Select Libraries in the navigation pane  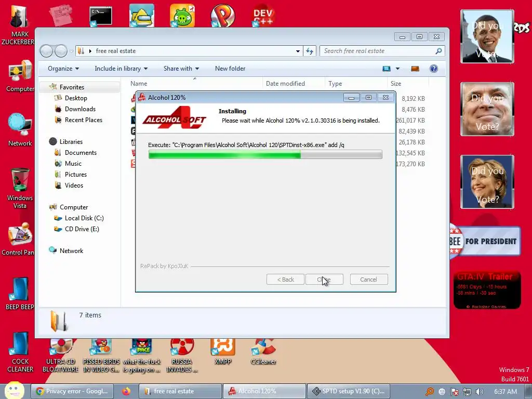coord(71,141)
